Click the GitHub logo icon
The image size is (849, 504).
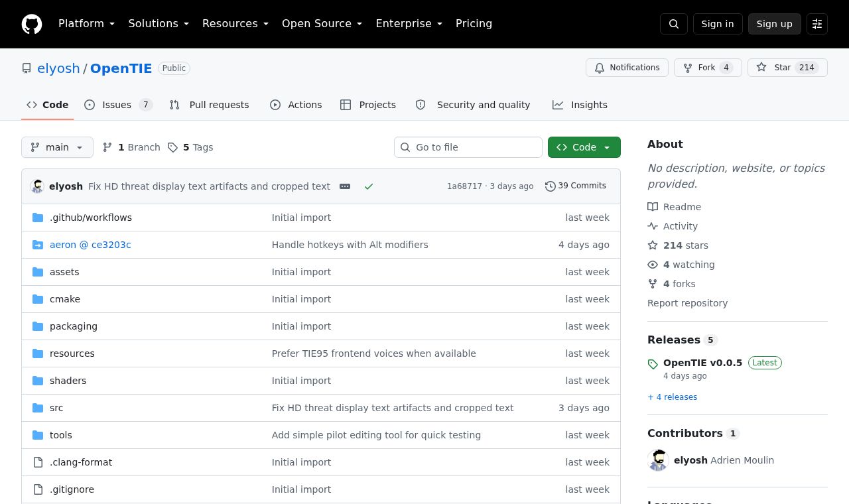click(32, 24)
